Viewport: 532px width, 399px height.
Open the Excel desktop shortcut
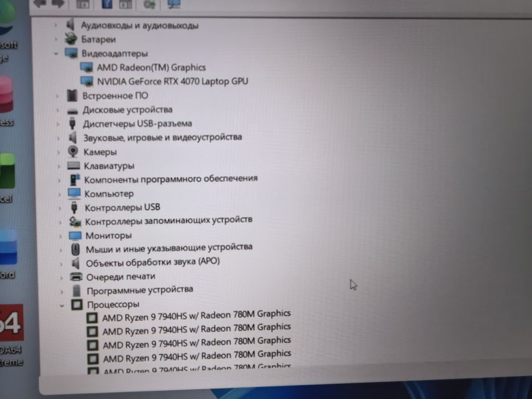[7, 178]
